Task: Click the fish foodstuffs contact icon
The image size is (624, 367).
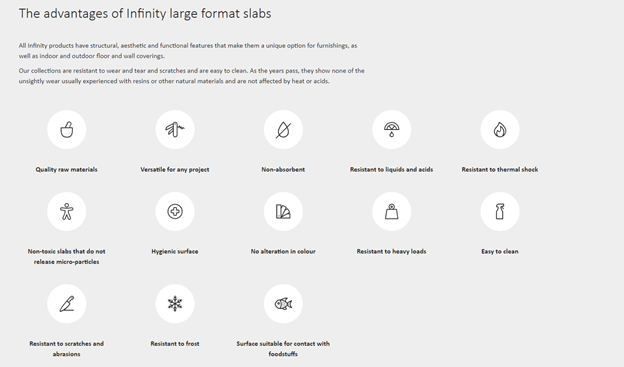Action: (283, 304)
